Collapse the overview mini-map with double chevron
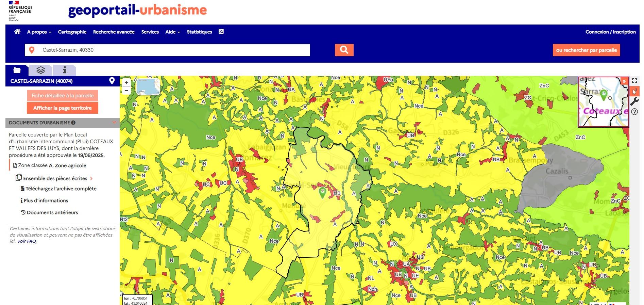This screenshot has width=644, height=305. 624,81
